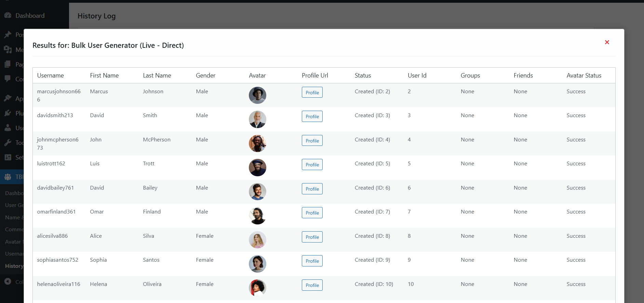View the profile of luistrott162
Image resolution: width=644 pixels, height=303 pixels.
[312, 165]
